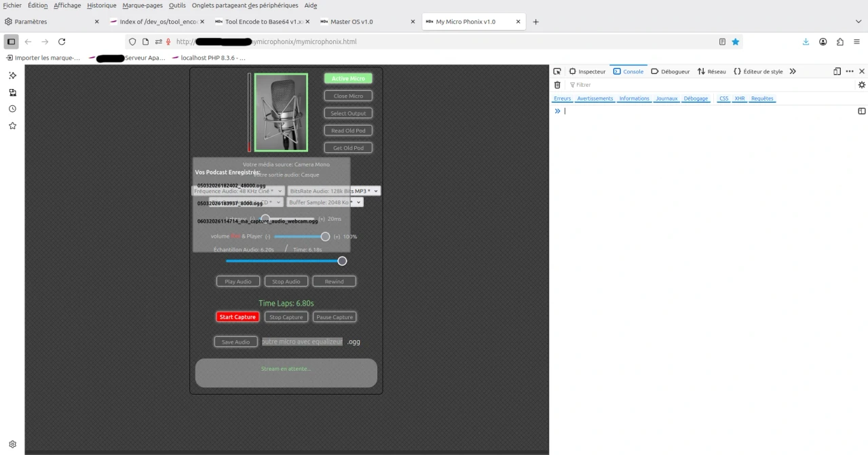Open a new browser tab with plus
868x455 pixels.
535,22
